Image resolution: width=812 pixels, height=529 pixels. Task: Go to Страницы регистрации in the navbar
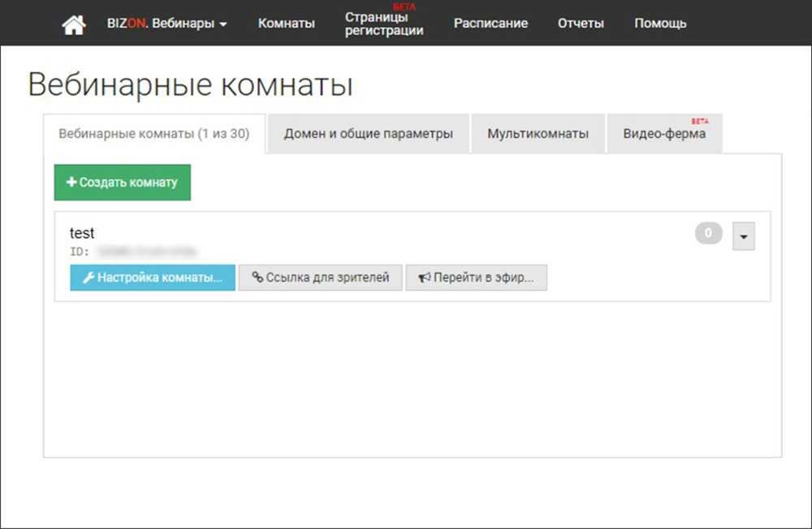[383, 24]
